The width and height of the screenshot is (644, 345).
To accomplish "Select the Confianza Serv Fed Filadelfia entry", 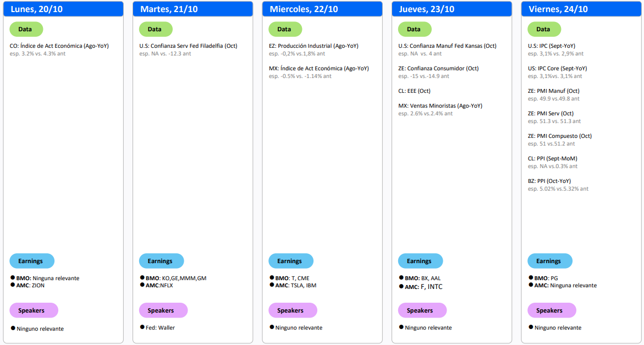I will pos(188,46).
